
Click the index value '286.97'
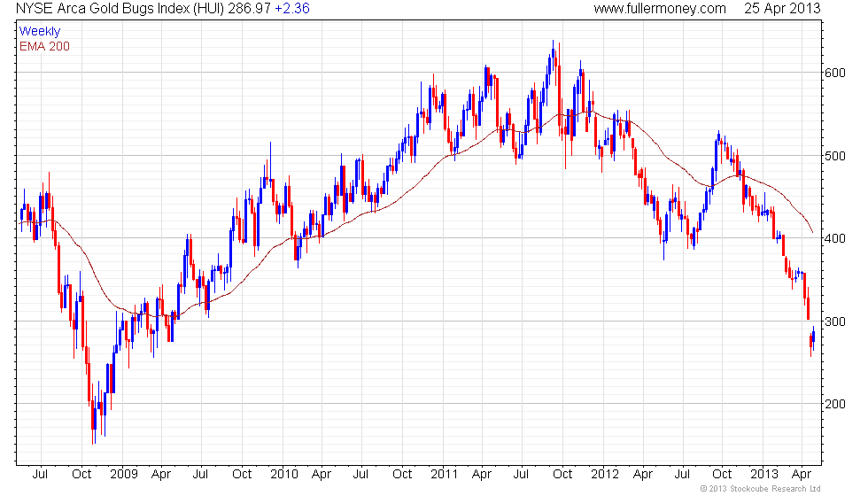click(x=249, y=9)
